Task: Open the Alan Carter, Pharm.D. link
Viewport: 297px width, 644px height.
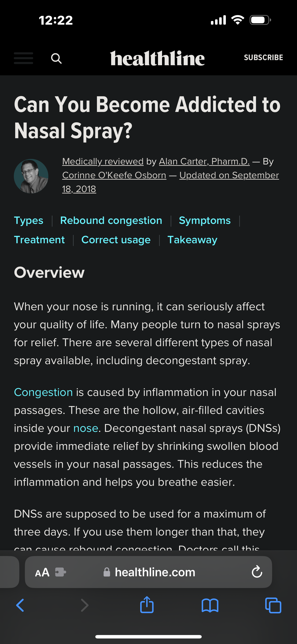Action: pos(204,161)
